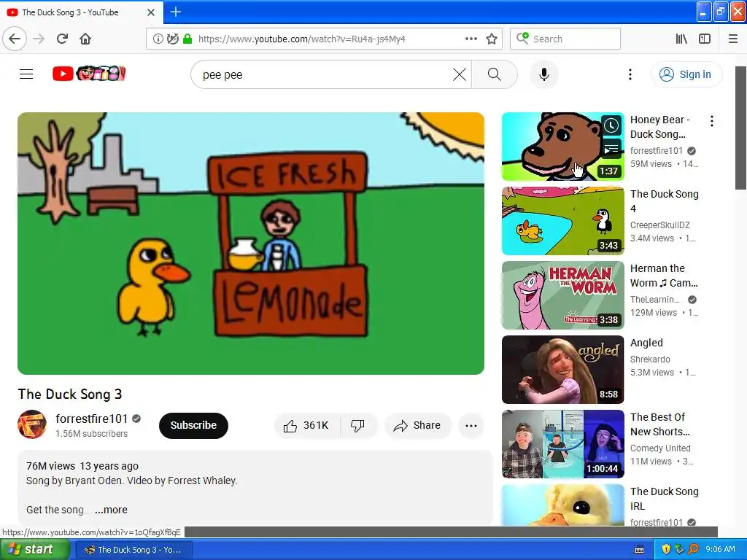
Task: Click the browser Back arrow button
Action: pos(15,39)
